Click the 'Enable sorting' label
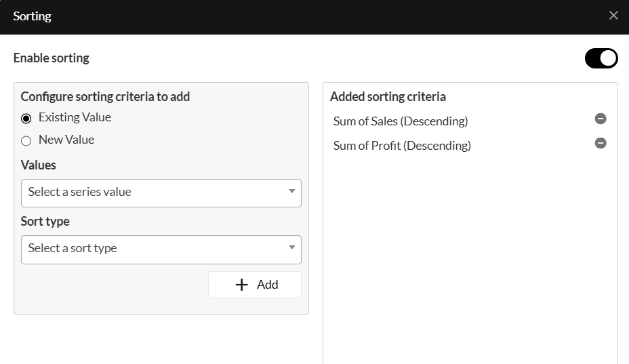 (x=52, y=58)
